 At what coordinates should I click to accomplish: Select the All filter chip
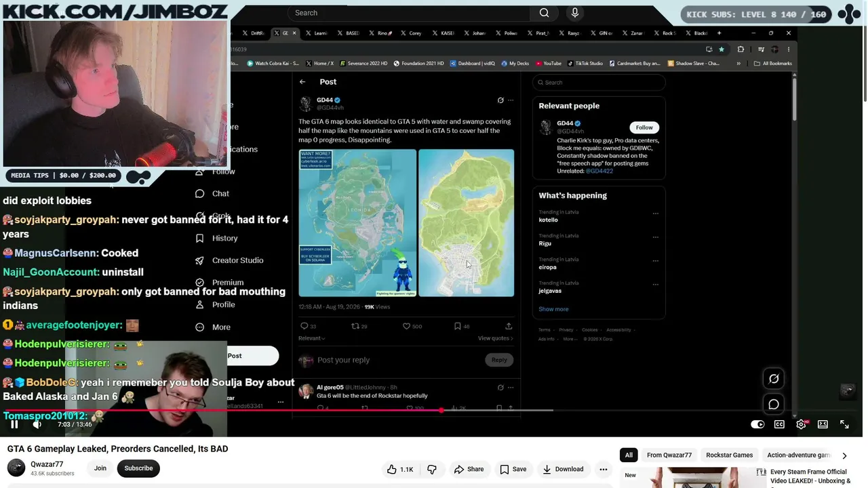[x=629, y=455]
